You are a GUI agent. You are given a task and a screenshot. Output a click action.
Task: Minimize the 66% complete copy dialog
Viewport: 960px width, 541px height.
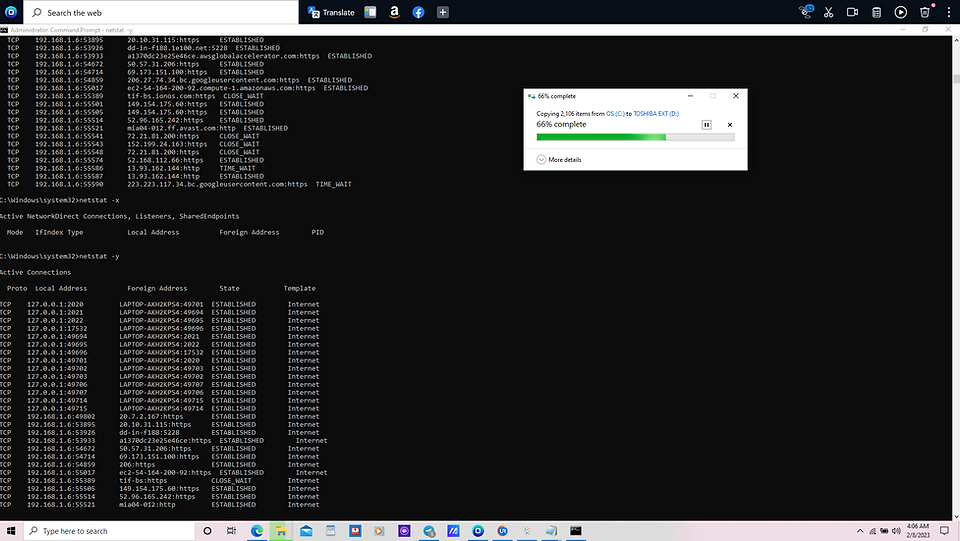690,96
